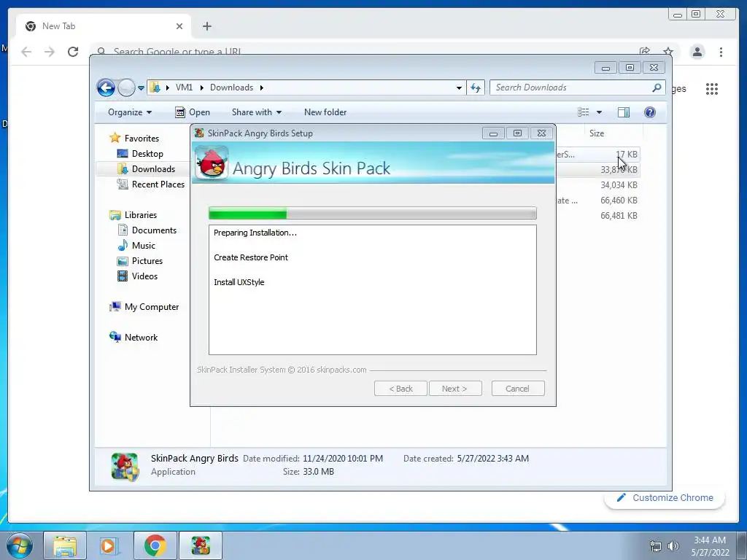Click the Explorer back navigation arrow
Viewport: 747px width, 560px height.
[x=106, y=87]
